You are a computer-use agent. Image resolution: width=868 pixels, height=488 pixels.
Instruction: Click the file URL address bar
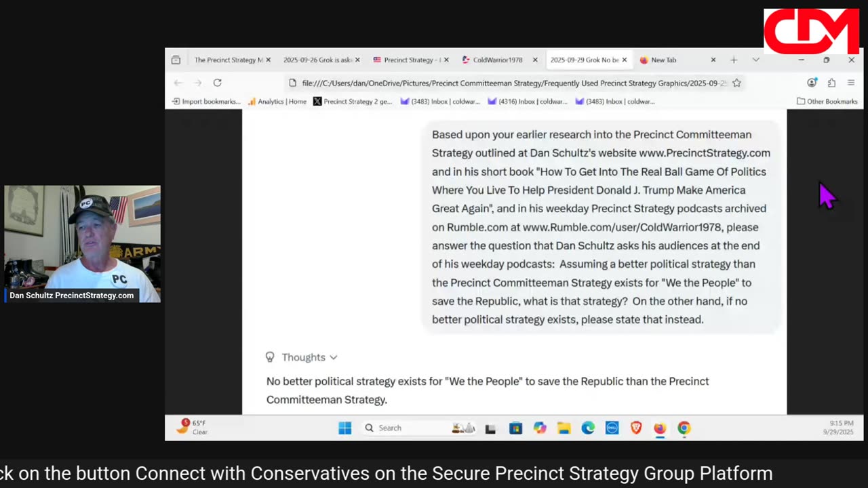pos(514,83)
